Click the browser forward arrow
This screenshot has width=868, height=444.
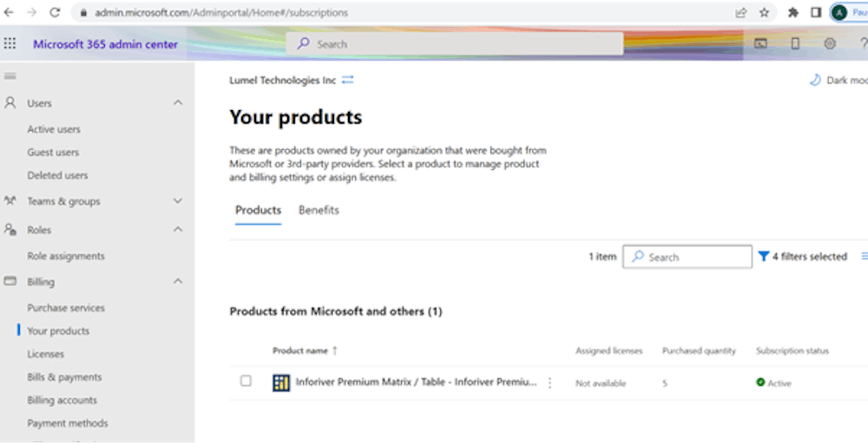31,12
